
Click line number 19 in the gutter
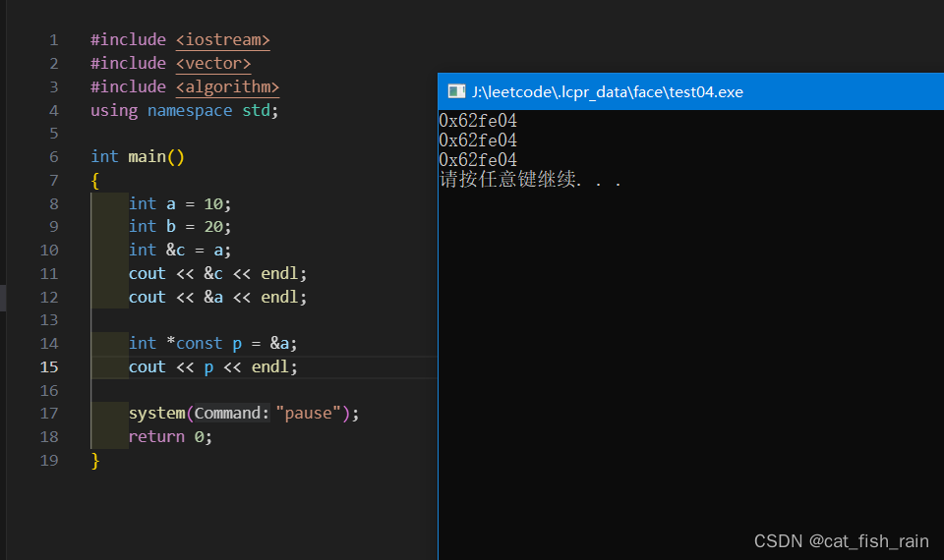click(49, 461)
